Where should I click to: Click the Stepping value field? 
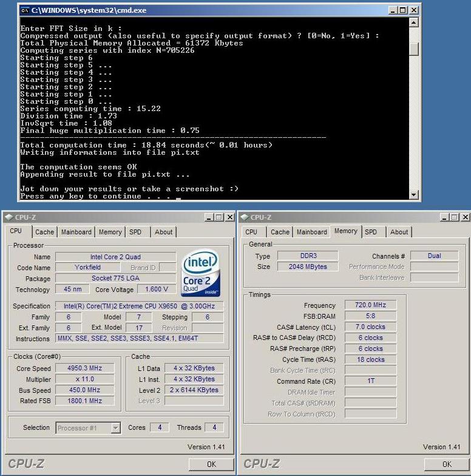point(208,317)
